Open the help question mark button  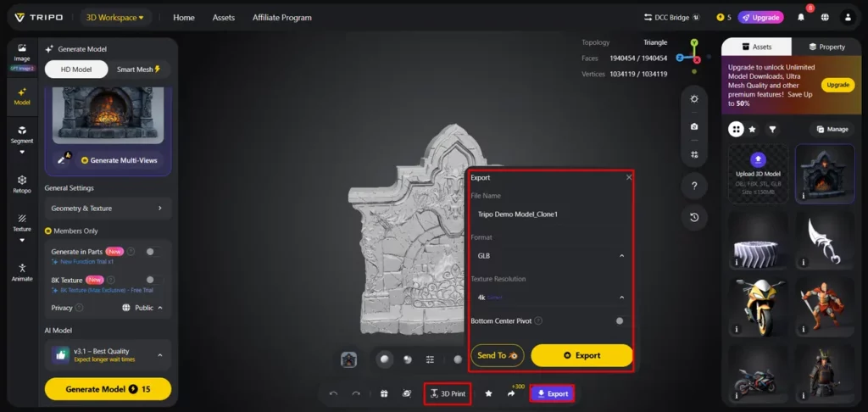694,187
